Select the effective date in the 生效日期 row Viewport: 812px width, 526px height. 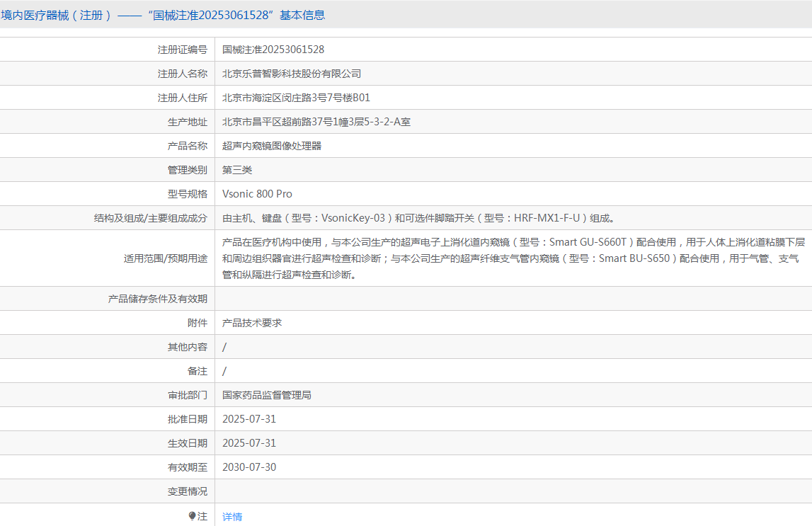coord(249,443)
